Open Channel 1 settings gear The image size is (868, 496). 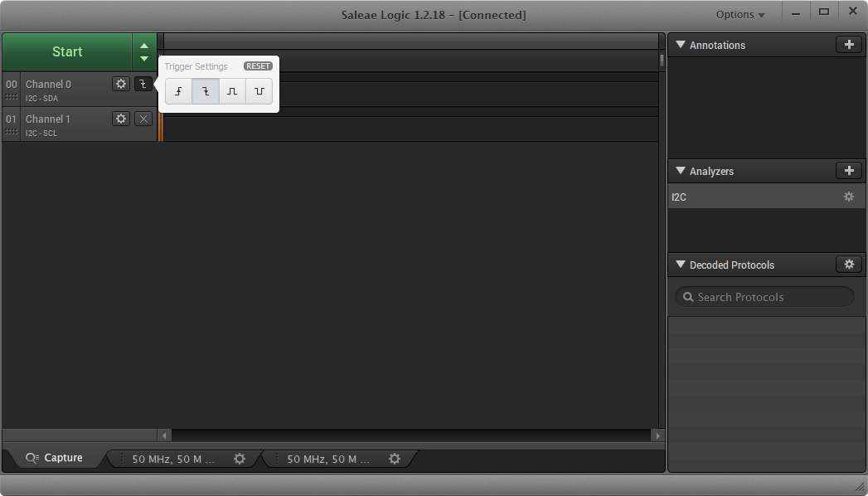(x=121, y=119)
